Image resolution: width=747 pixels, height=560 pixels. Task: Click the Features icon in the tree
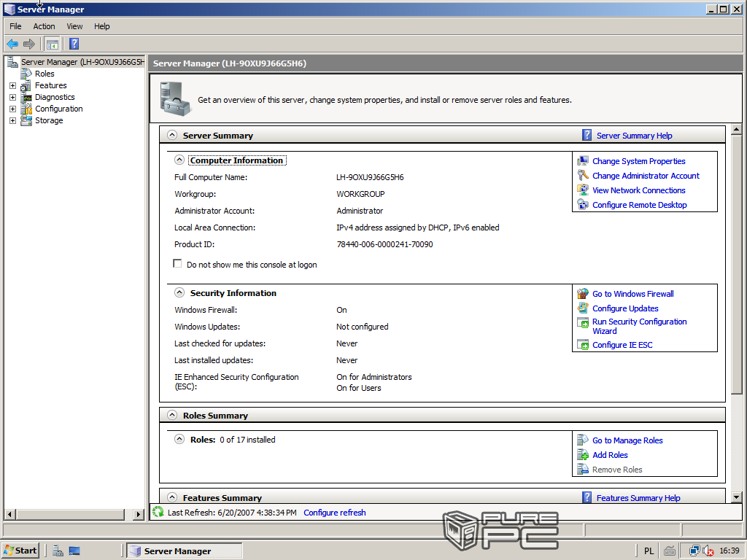26,86
